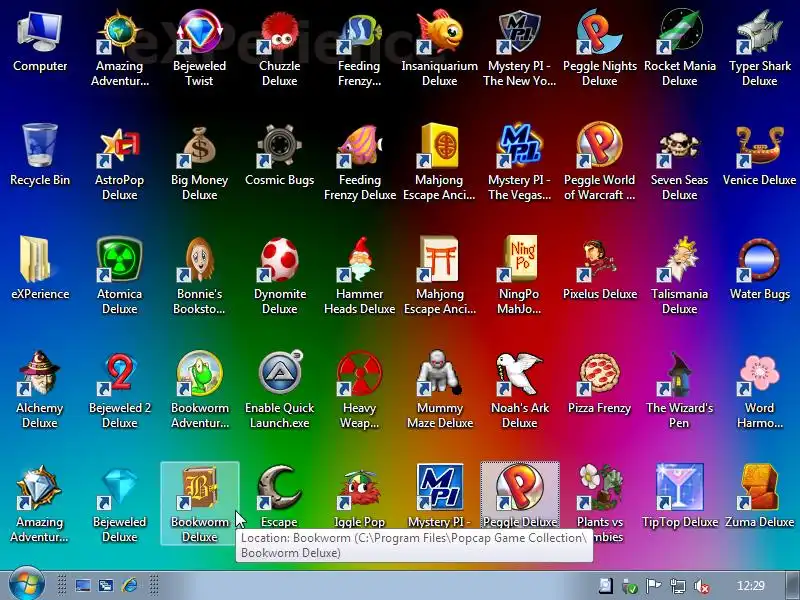Viewport: 800px width, 600px height.
Task: Click the Show desktop button at taskbar end
Action: 792,585
